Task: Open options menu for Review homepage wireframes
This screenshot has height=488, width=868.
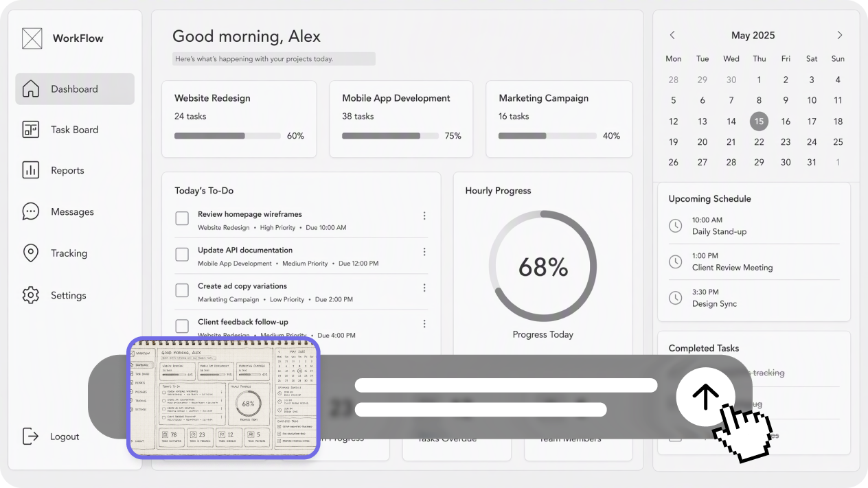Action: pyautogui.click(x=424, y=216)
